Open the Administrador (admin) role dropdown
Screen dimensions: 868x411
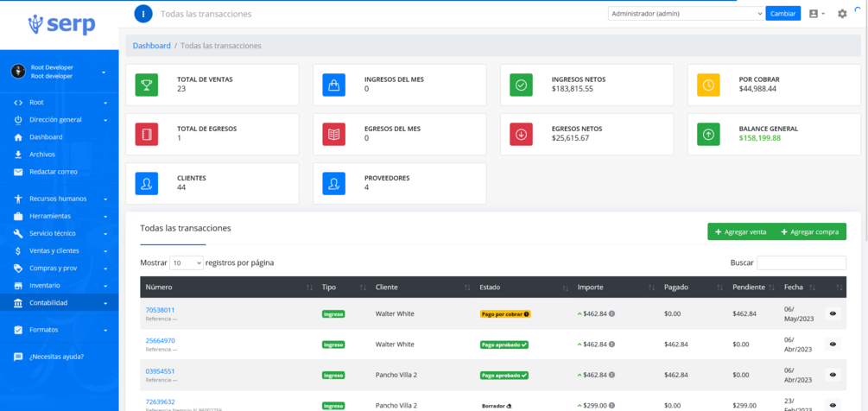tap(686, 14)
